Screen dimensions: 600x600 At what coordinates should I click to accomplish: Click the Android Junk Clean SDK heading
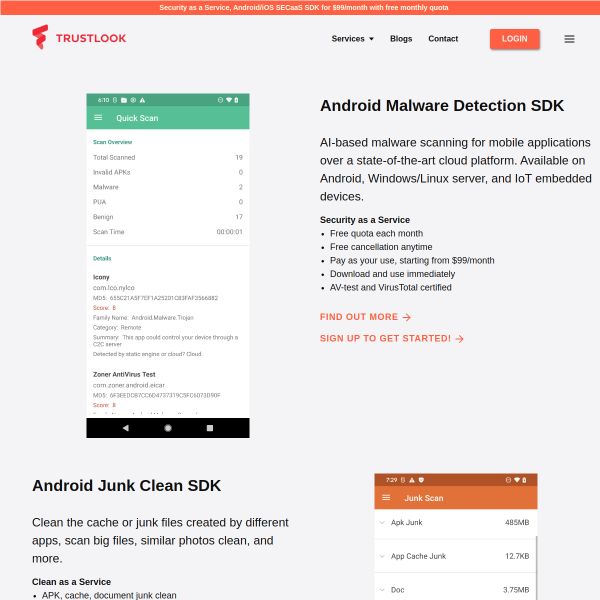pos(127,485)
